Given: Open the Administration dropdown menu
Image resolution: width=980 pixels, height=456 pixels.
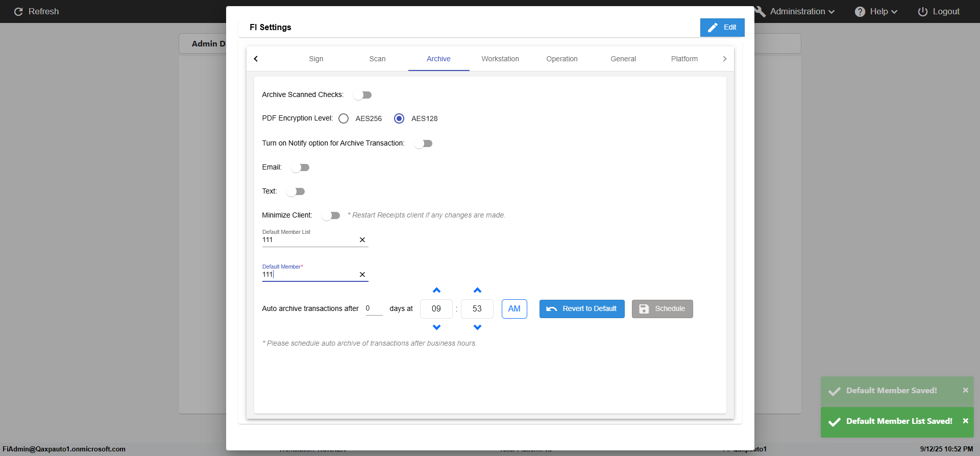Looking at the screenshot, I should tap(802, 12).
